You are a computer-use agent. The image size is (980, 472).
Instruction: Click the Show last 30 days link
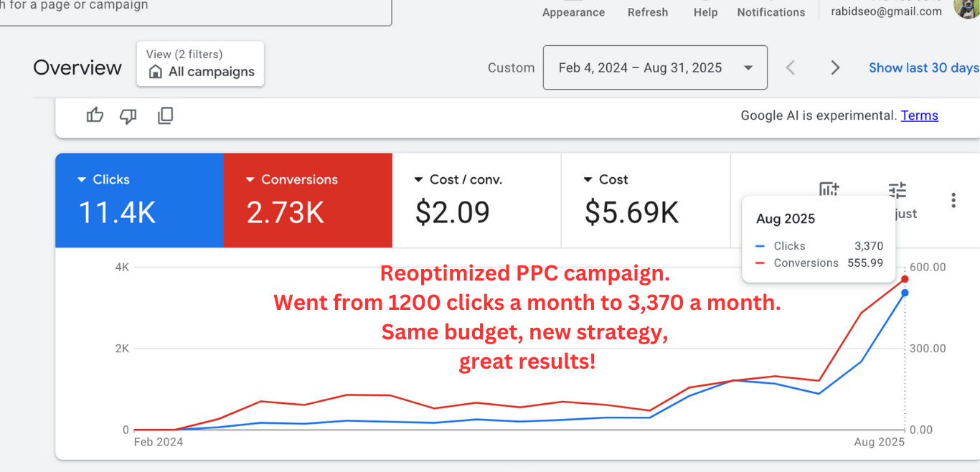point(923,68)
